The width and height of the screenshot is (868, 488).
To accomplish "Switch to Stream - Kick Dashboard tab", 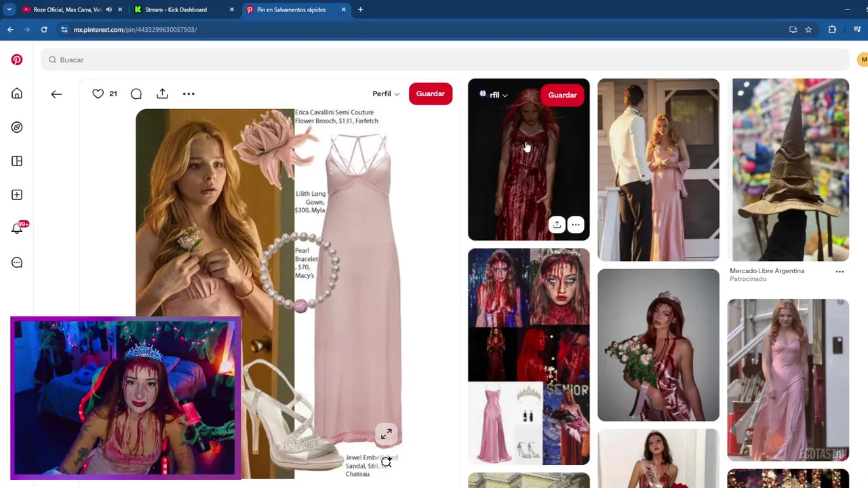I will pos(176,9).
